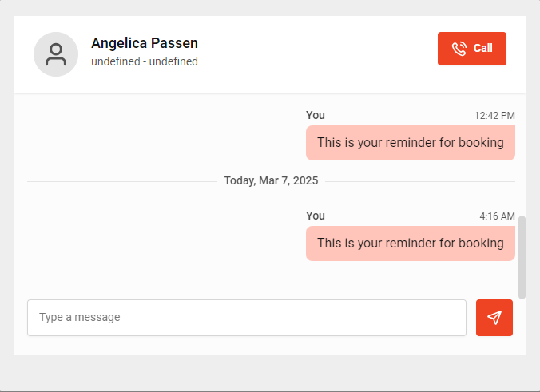Screen dimensions: 540x392
Task: Click the You label above 12:42 PM message
Action: coord(316,115)
